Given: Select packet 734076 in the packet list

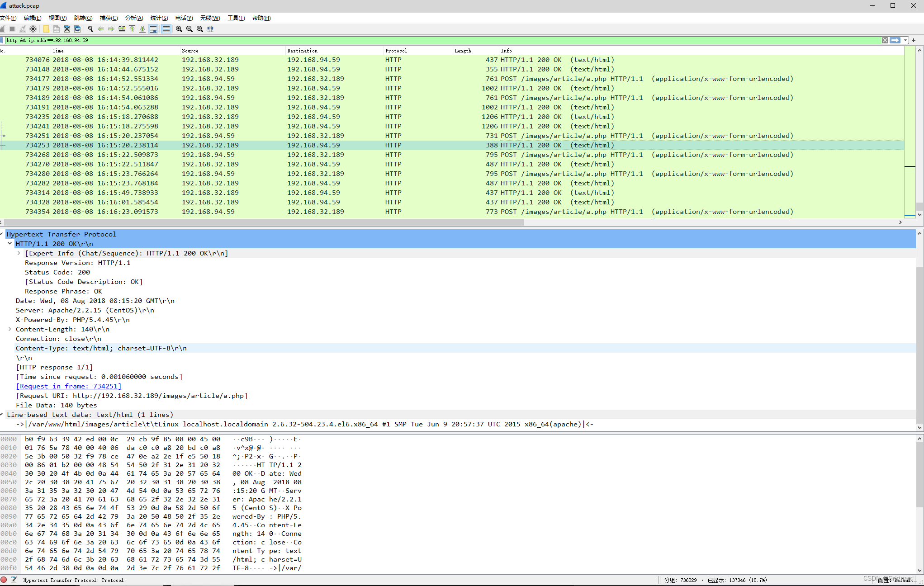Looking at the screenshot, I should [452, 60].
